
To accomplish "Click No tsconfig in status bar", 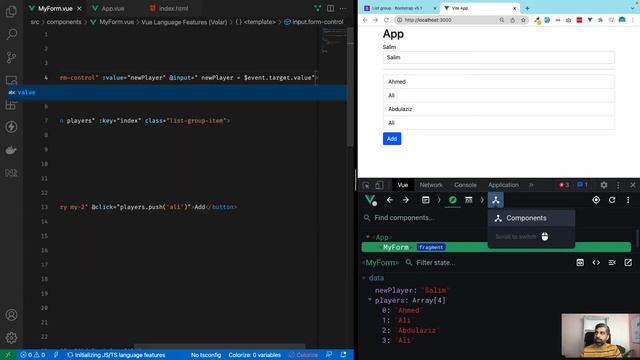I will click(x=206, y=355).
